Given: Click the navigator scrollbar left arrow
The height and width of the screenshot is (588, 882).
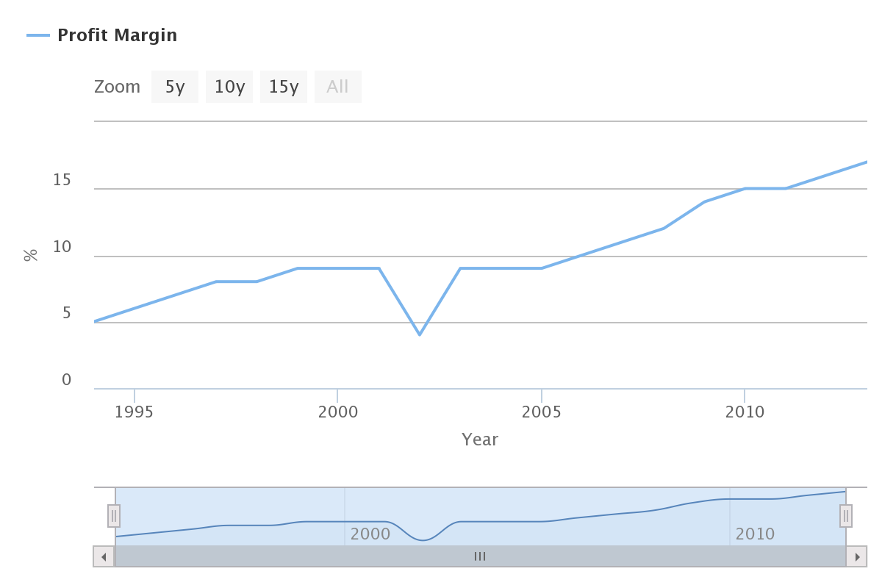Looking at the screenshot, I should (x=104, y=556).
